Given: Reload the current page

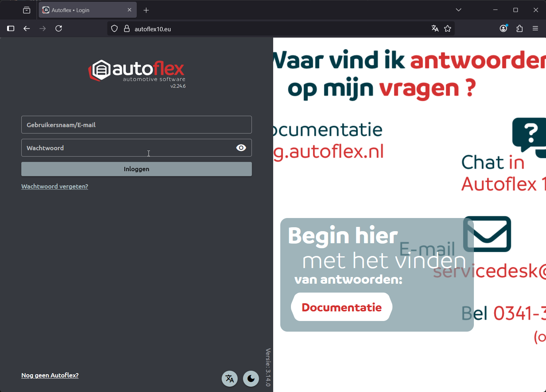Looking at the screenshot, I should 59,29.
